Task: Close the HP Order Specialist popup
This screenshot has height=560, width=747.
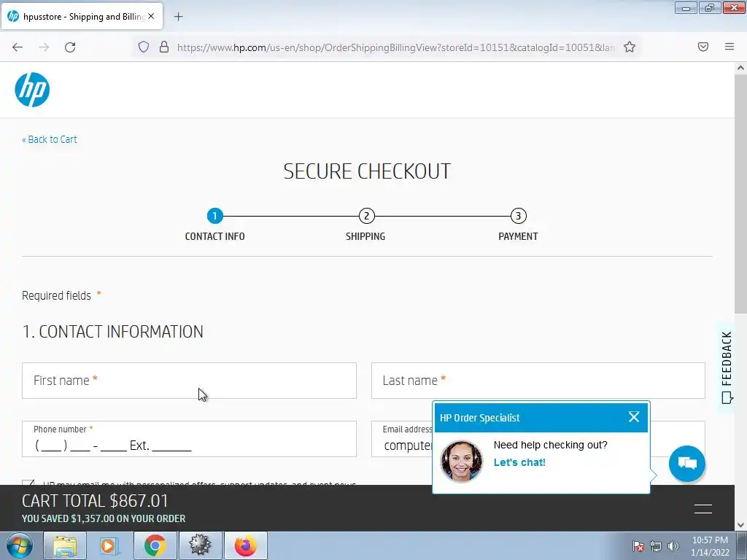Action: [634, 417]
